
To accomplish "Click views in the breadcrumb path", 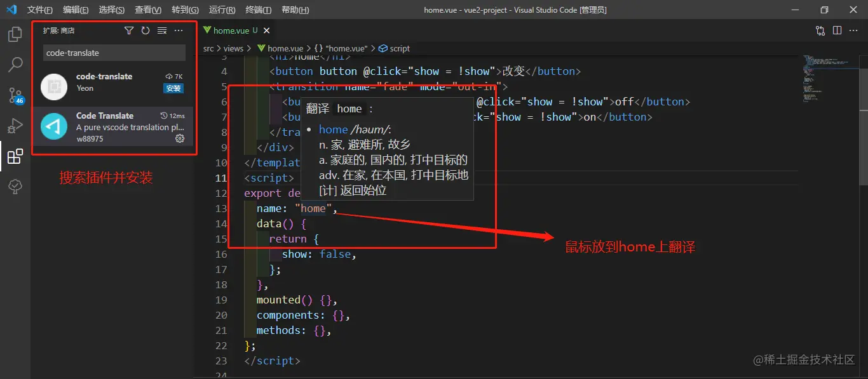I will [x=233, y=48].
